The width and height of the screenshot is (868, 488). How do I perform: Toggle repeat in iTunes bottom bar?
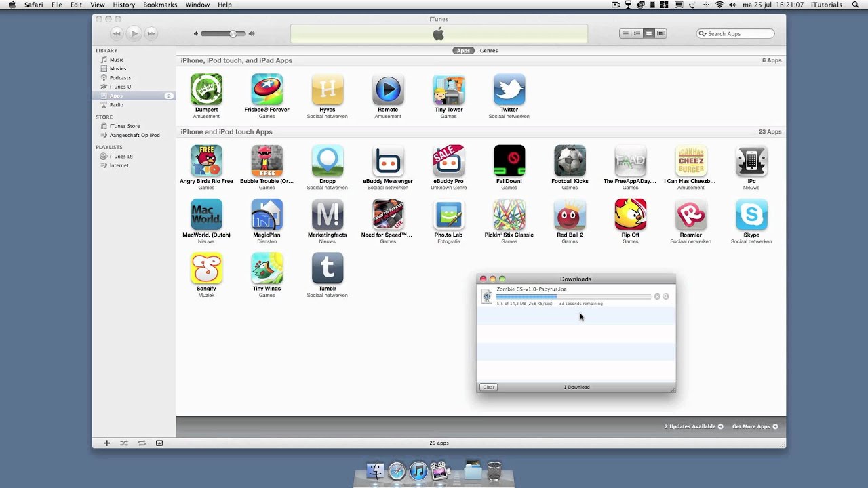(142, 443)
